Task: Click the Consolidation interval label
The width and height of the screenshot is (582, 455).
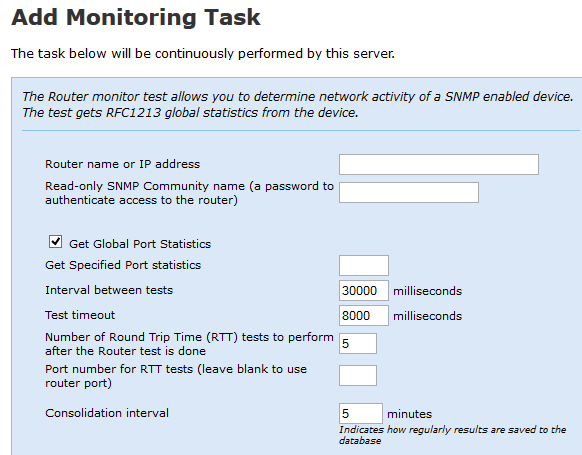Action: click(107, 413)
